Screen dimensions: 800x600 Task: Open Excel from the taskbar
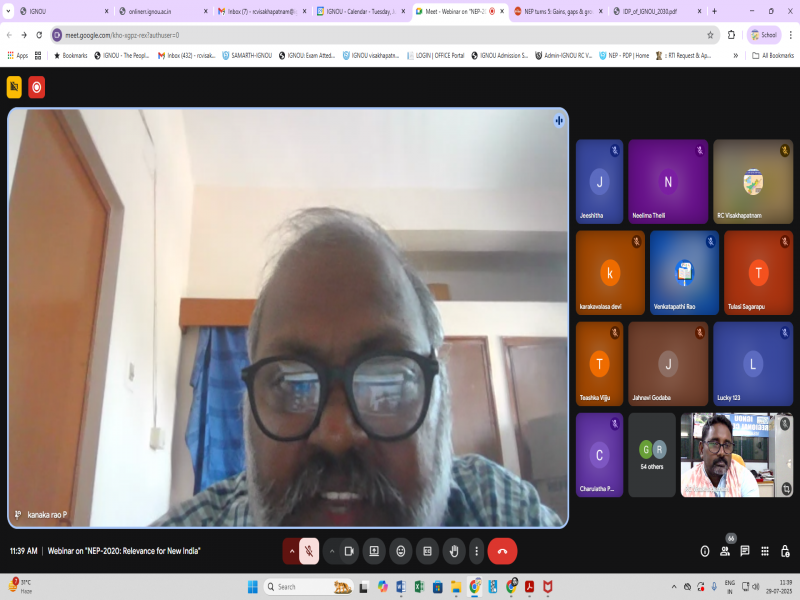click(419, 587)
